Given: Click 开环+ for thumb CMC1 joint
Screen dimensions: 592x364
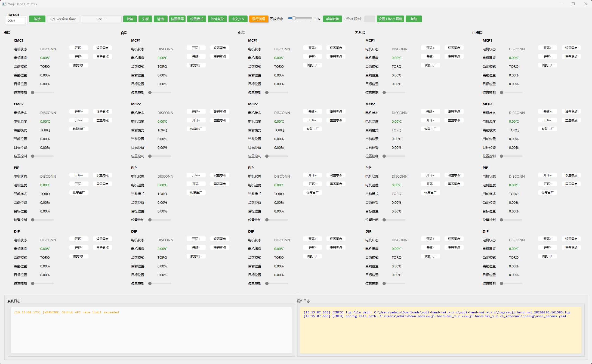Looking at the screenshot, I should pos(79,48).
